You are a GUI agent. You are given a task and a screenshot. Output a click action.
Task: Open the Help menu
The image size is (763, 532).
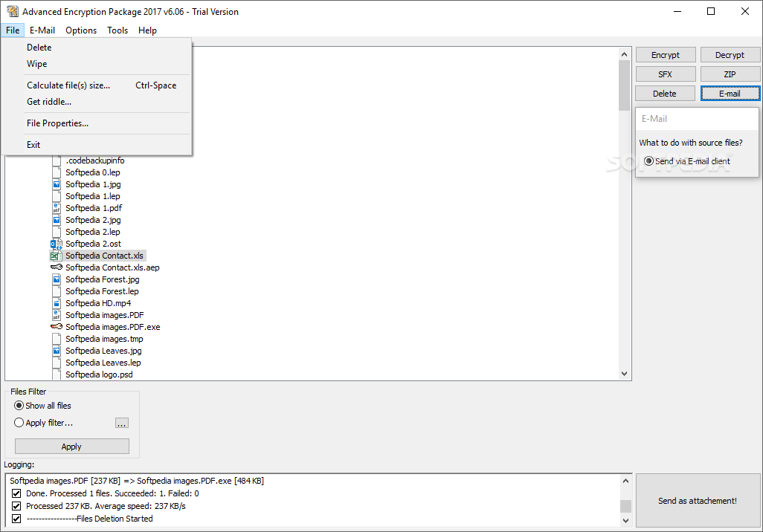click(x=147, y=30)
